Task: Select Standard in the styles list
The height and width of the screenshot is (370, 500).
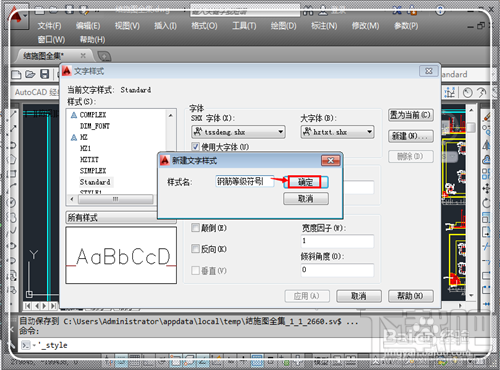Action: tap(95, 182)
